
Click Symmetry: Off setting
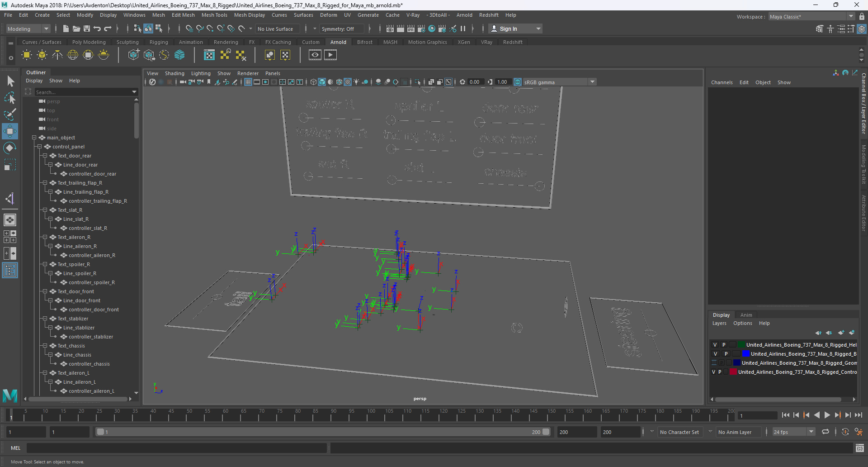pyautogui.click(x=341, y=29)
